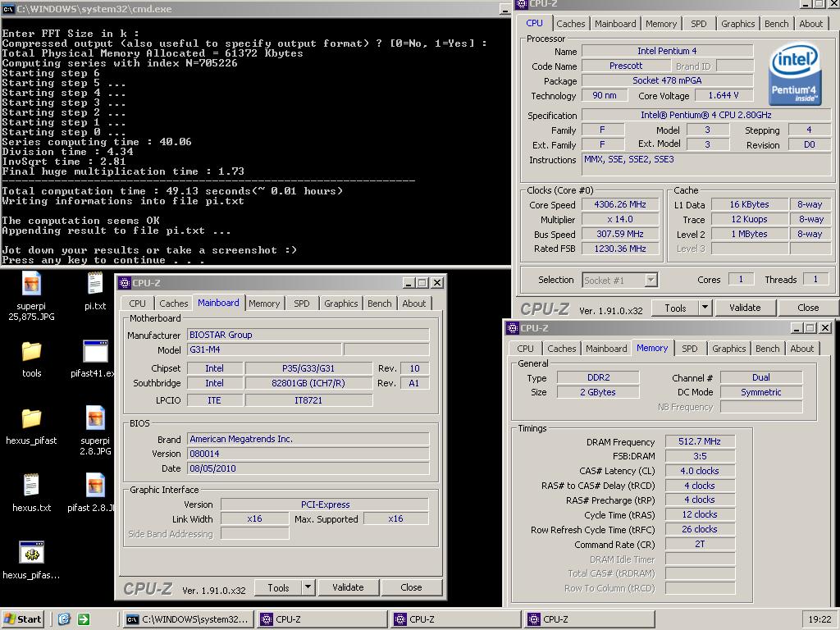Open Bench tab in Mainboard window
840x630 pixels.
click(x=379, y=304)
